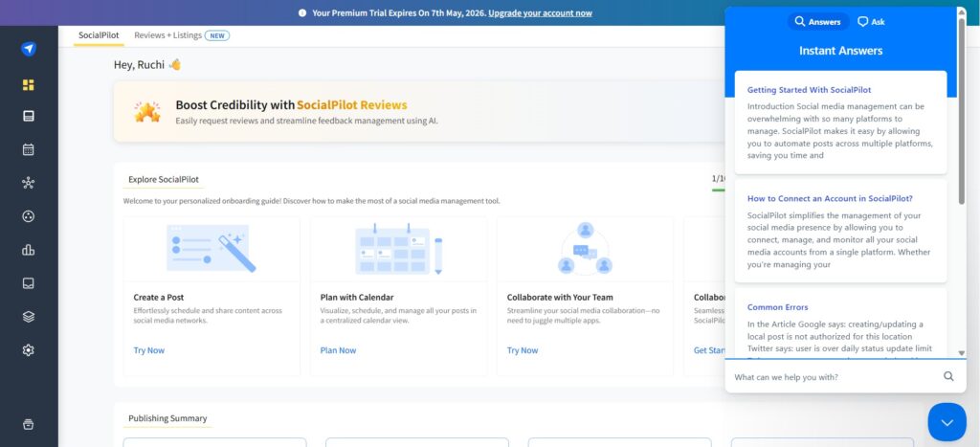The height and width of the screenshot is (447, 980).
Task: Select the Ask tab in help widget
Action: (871, 22)
